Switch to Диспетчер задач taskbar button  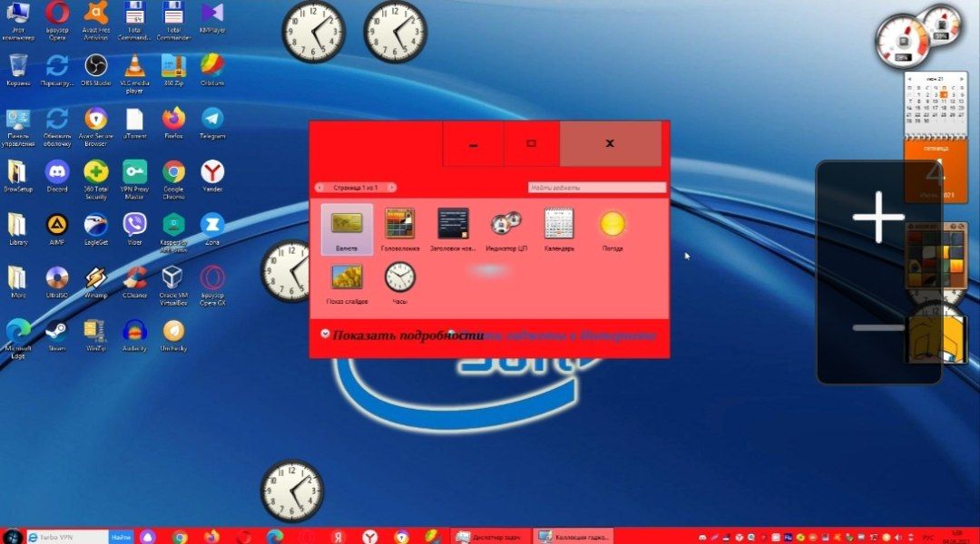point(489,537)
